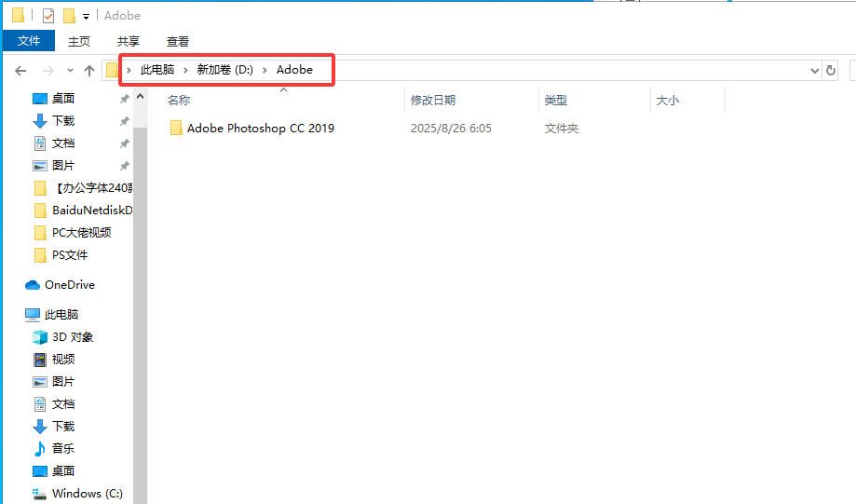Click the 文件夹 type cell
Image resolution: width=856 pixels, height=504 pixels.
562,129
